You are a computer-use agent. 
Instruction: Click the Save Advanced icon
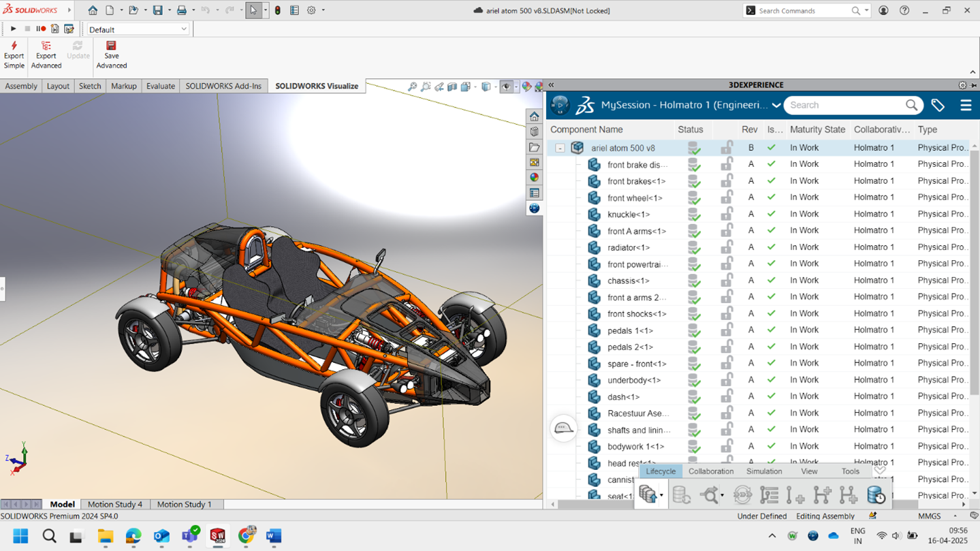click(x=111, y=54)
